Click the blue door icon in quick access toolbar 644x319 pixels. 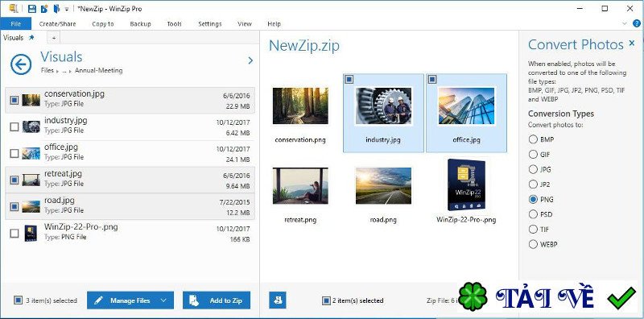56,9
